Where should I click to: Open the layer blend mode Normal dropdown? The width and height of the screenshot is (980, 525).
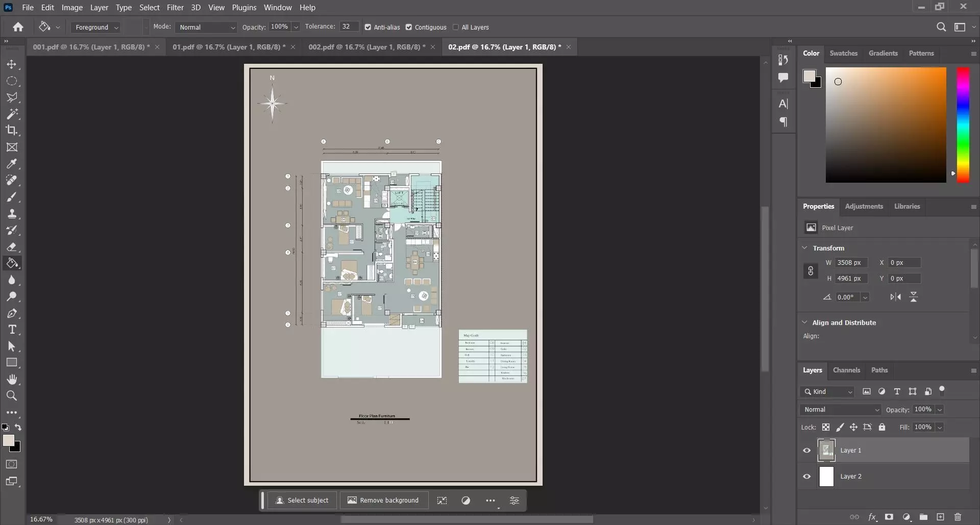841,410
